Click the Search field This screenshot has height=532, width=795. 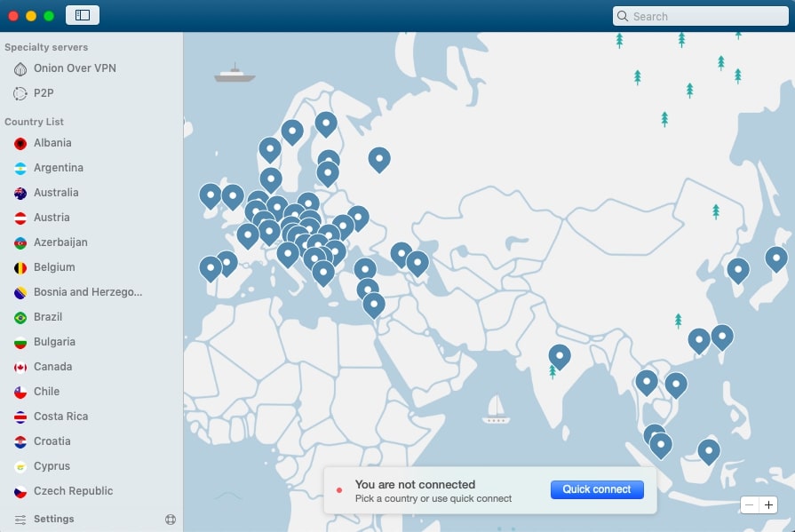coord(700,16)
